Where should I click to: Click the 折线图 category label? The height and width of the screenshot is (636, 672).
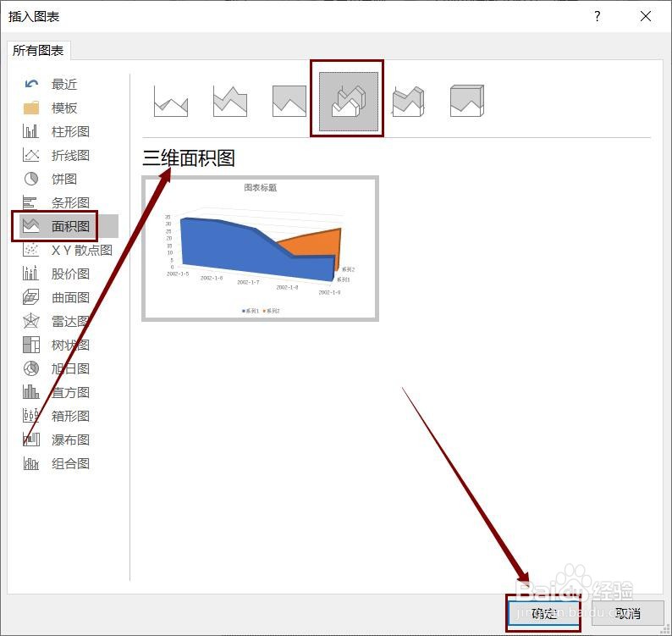(x=70, y=155)
